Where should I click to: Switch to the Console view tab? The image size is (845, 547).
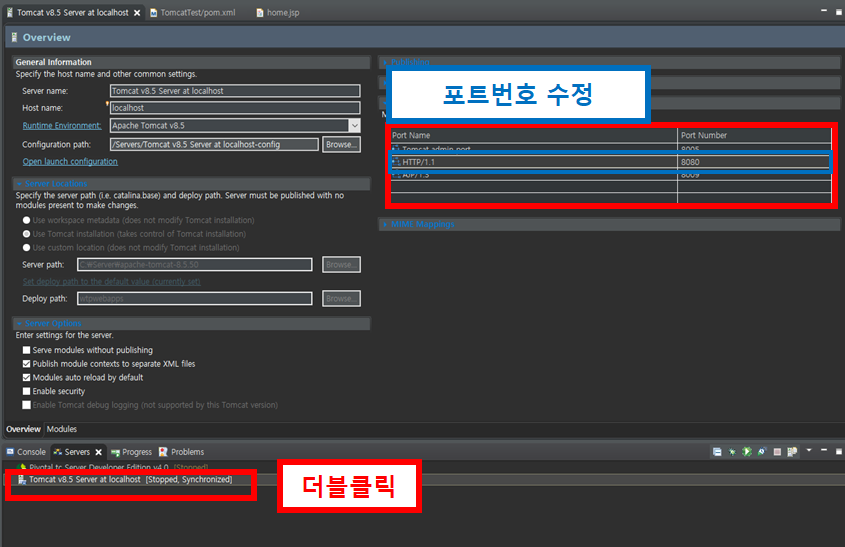[x=26, y=452]
